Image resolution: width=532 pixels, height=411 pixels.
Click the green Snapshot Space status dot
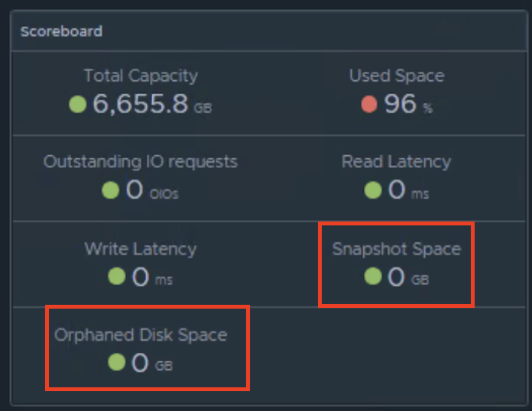point(373,276)
